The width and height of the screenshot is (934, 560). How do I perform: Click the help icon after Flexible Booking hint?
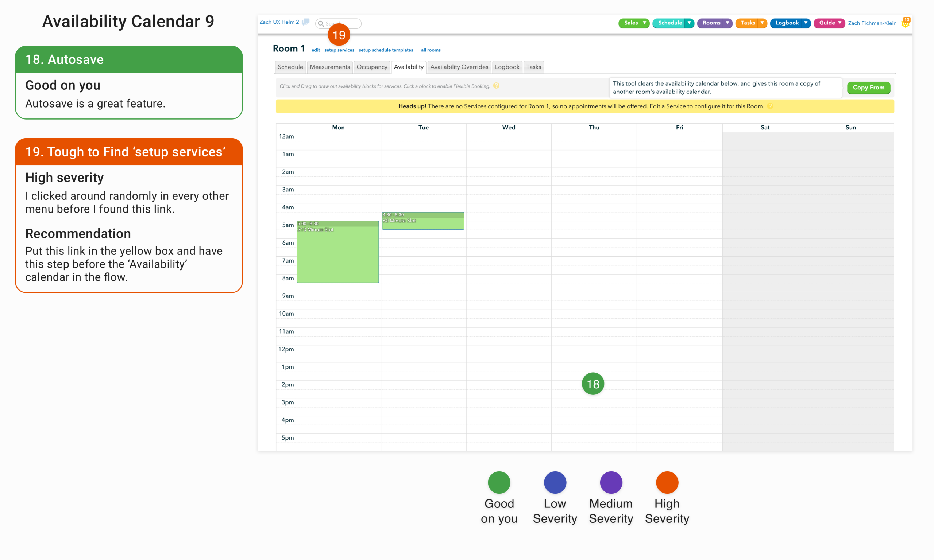(x=496, y=86)
